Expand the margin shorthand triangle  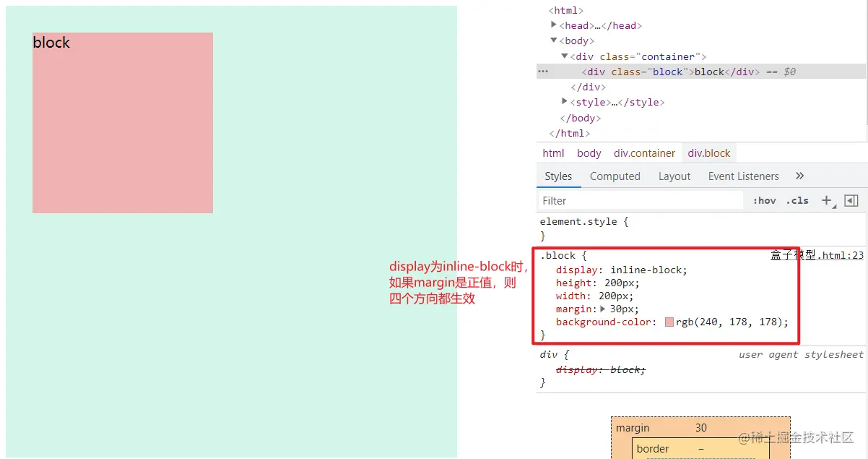pyautogui.click(x=604, y=309)
